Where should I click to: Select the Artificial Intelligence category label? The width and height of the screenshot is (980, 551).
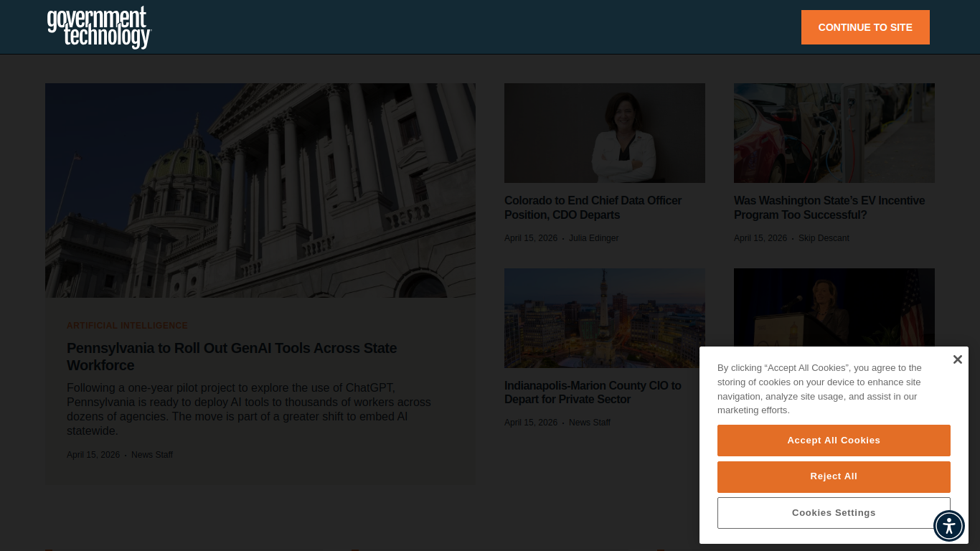pos(127,326)
